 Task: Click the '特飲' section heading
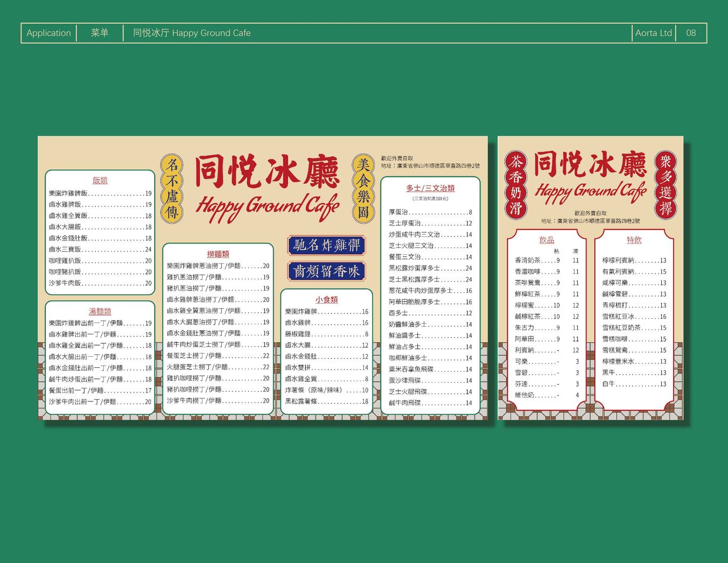[634, 240]
